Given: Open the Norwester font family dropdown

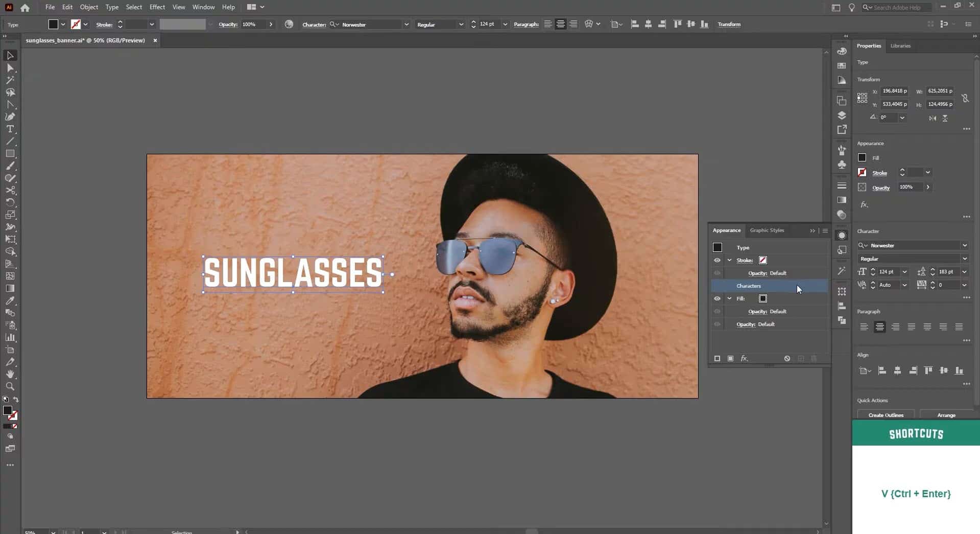Looking at the screenshot, I should pos(965,245).
